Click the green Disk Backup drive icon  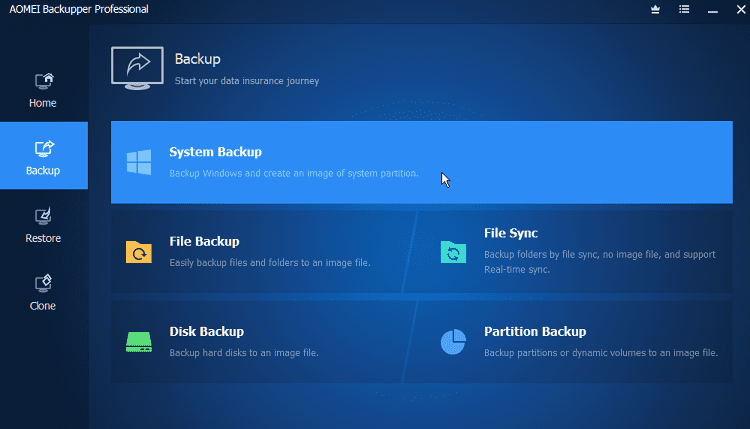[x=139, y=342]
